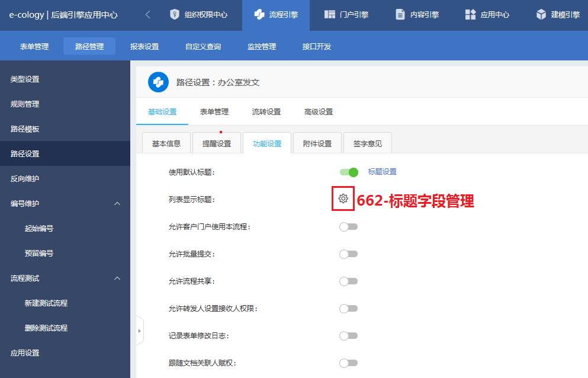Image resolution: width=588 pixels, height=378 pixels.
Task: Go to 报表设置 in the navigation bar
Action: coord(144,46)
